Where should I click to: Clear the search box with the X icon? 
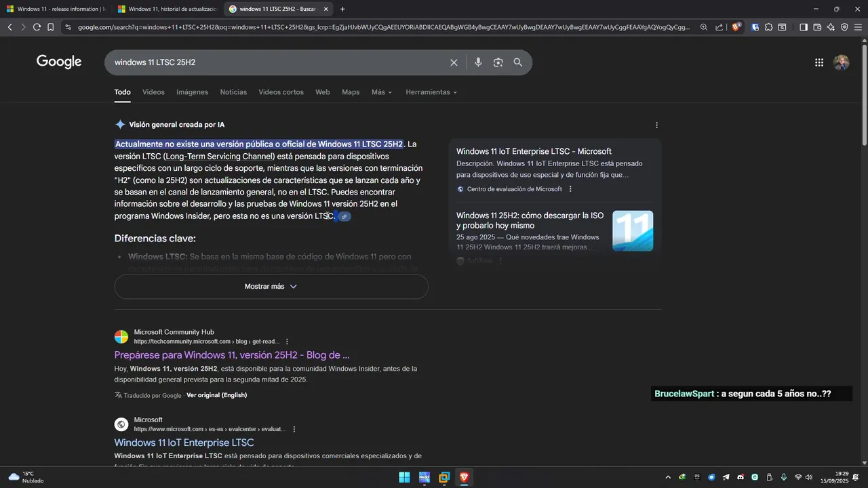click(454, 62)
